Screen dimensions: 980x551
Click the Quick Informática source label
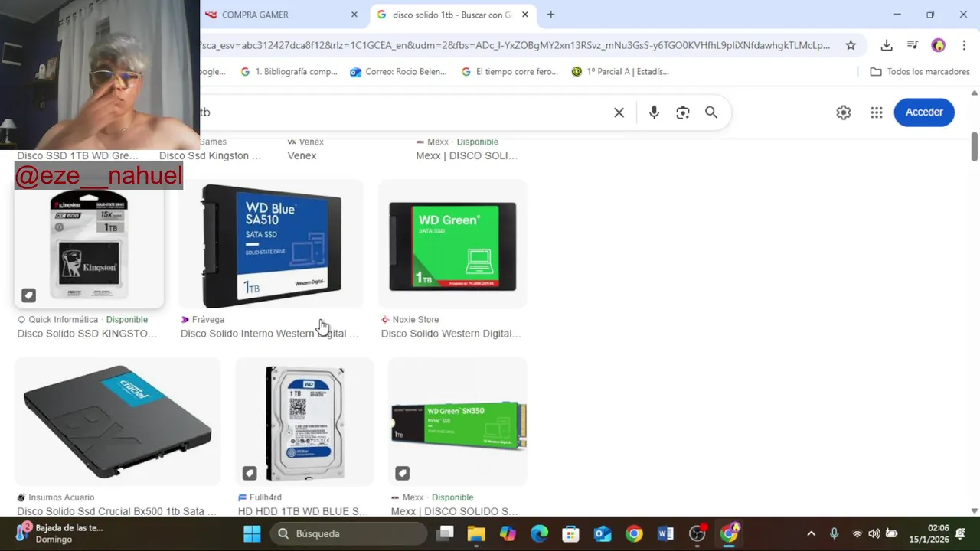(64, 320)
